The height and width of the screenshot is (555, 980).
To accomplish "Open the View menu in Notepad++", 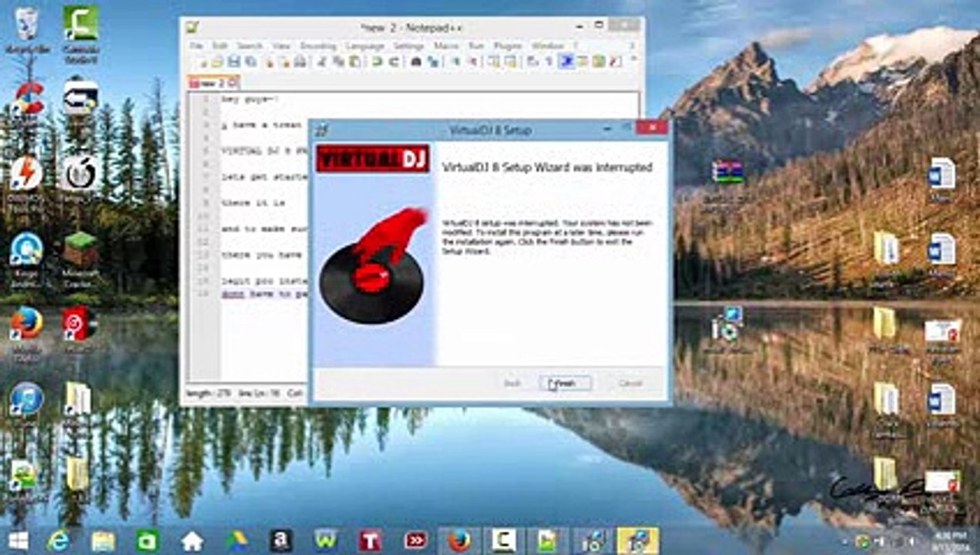I will [281, 46].
